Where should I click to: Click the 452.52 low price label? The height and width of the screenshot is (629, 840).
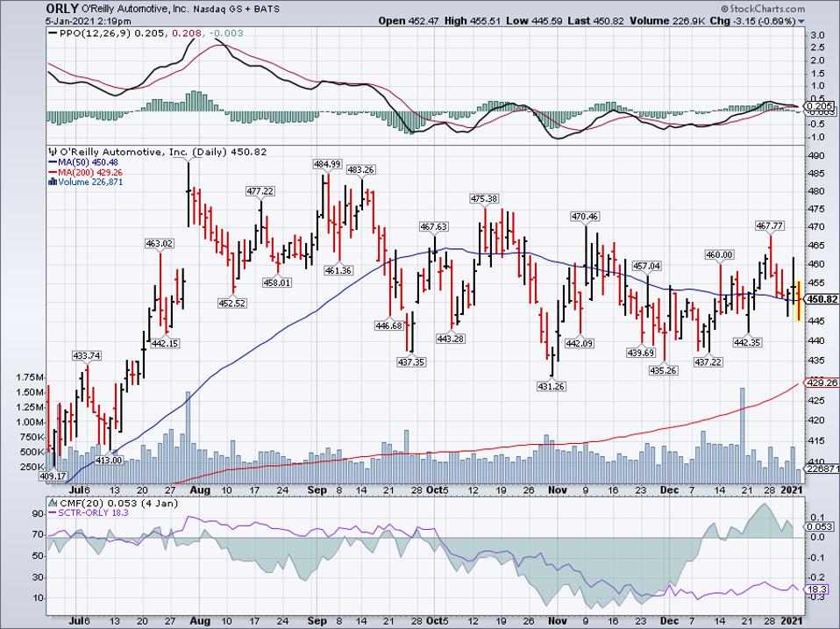[x=232, y=304]
